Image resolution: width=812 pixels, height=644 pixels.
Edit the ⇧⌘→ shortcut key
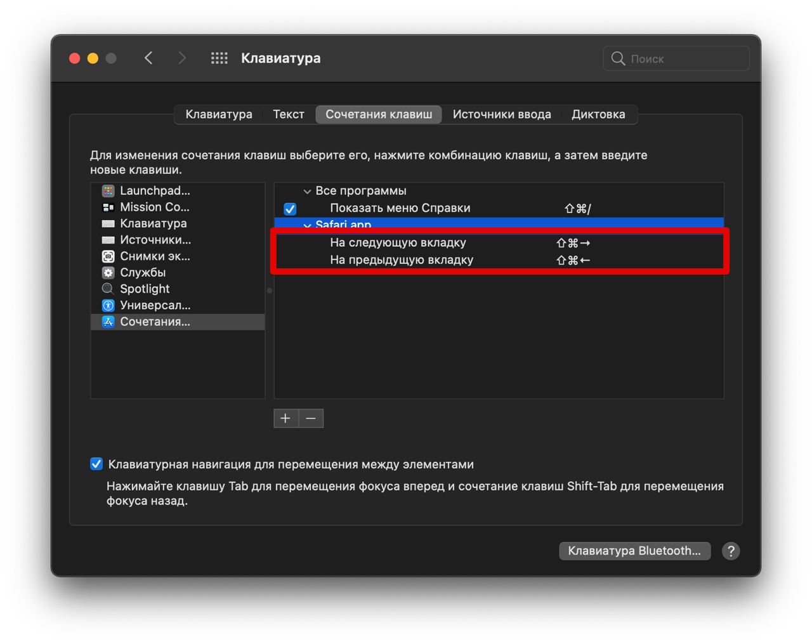tap(573, 243)
